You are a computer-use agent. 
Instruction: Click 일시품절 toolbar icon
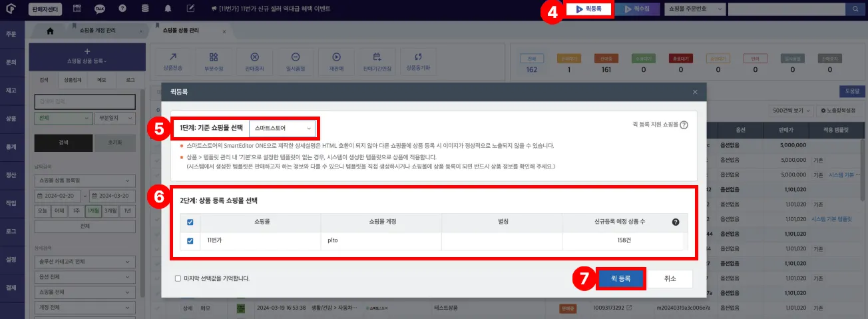pos(295,61)
